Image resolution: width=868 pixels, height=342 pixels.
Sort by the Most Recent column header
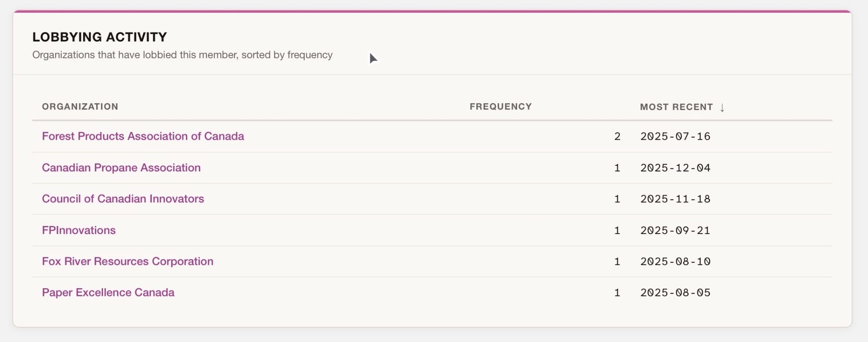tap(676, 107)
